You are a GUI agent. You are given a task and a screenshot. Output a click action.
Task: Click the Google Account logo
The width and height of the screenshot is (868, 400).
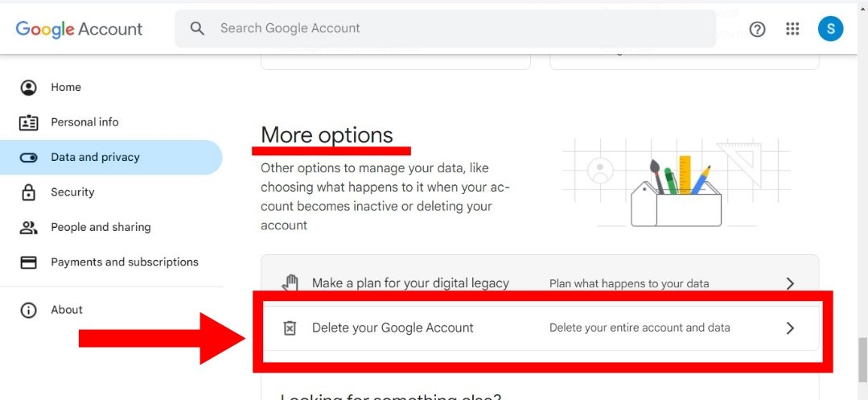click(79, 29)
